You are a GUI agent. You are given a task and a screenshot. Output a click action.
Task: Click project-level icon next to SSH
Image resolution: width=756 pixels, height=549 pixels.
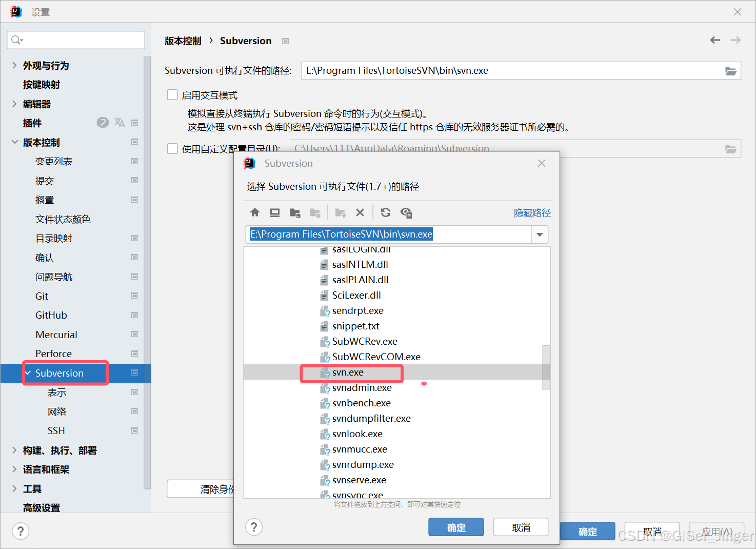pos(134,430)
